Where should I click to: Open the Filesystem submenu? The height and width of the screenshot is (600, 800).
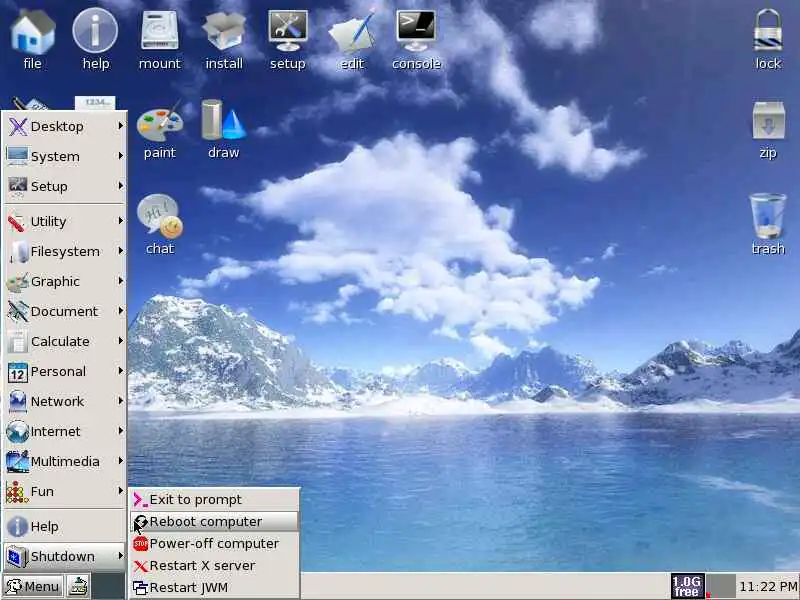(65, 251)
